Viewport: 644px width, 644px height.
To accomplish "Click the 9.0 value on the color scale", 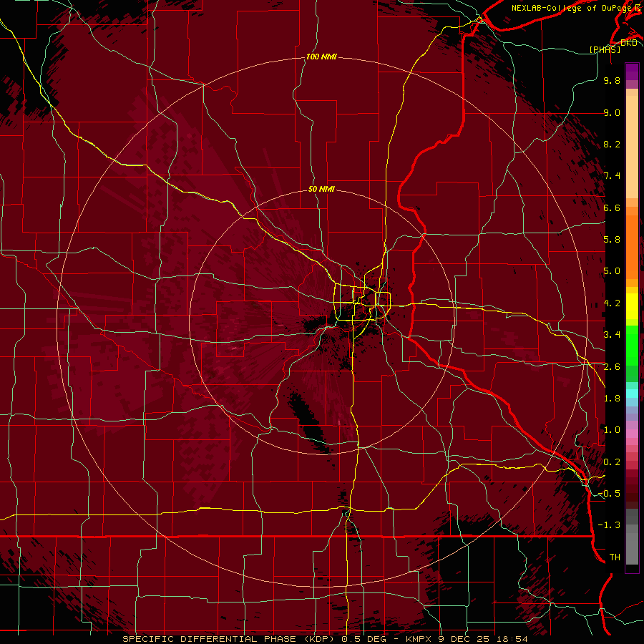I will (612, 112).
